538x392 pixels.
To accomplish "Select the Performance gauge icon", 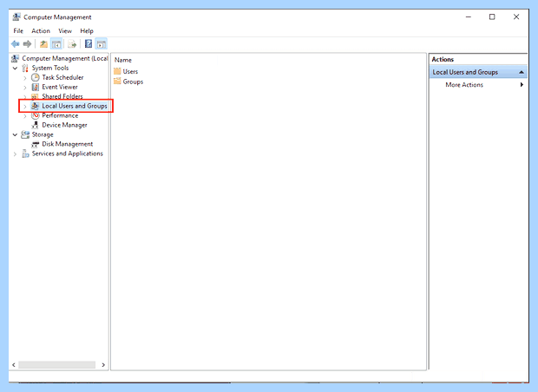I will (x=36, y=115).
